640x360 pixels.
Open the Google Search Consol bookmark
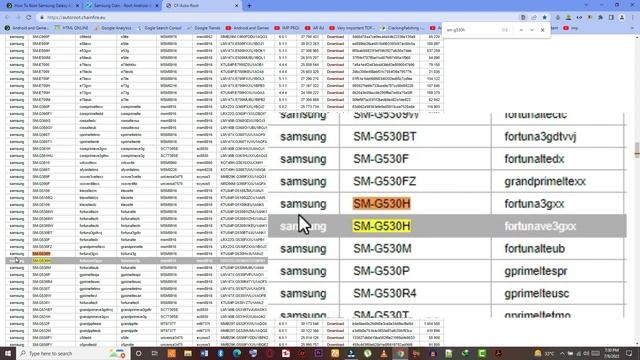click(x=159, y=28)
